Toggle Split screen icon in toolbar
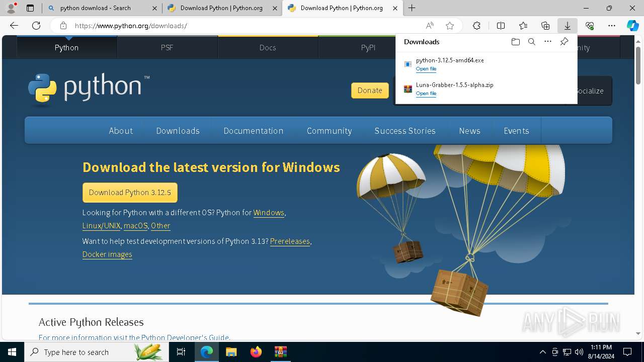The width and height of the screenshot is (644, 362). [501, 26]
